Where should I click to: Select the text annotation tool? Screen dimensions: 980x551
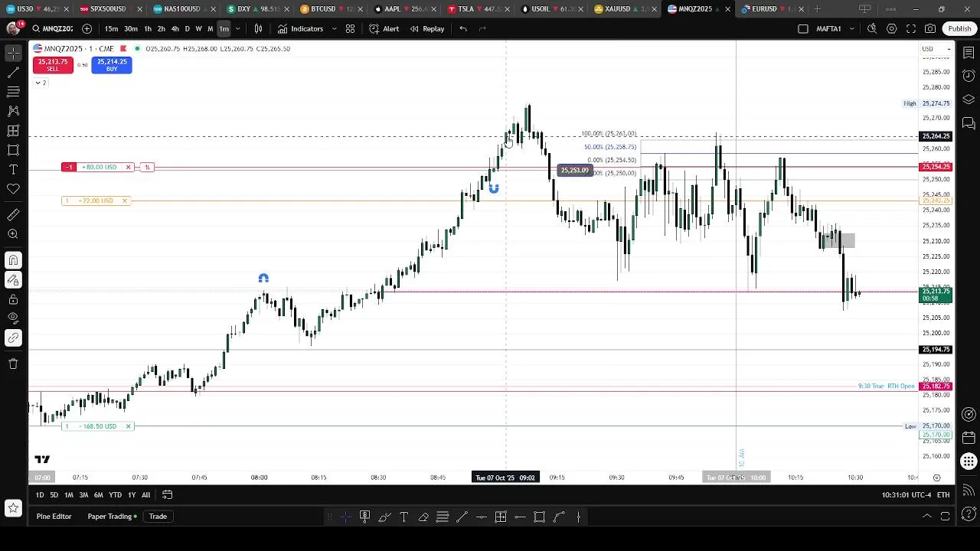point(13,169)
